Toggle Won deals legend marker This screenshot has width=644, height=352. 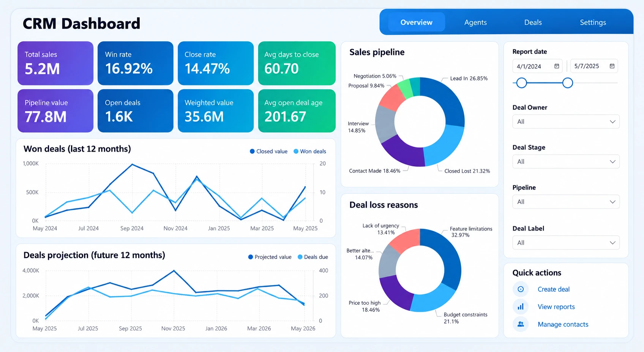(296, 152)
